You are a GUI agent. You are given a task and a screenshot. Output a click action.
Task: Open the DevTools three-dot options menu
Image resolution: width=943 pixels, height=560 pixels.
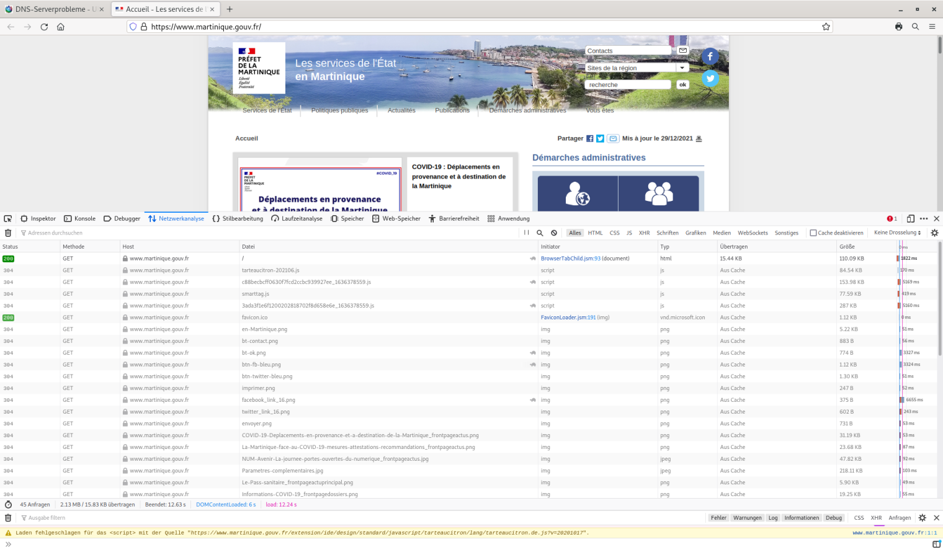point(924,218)
